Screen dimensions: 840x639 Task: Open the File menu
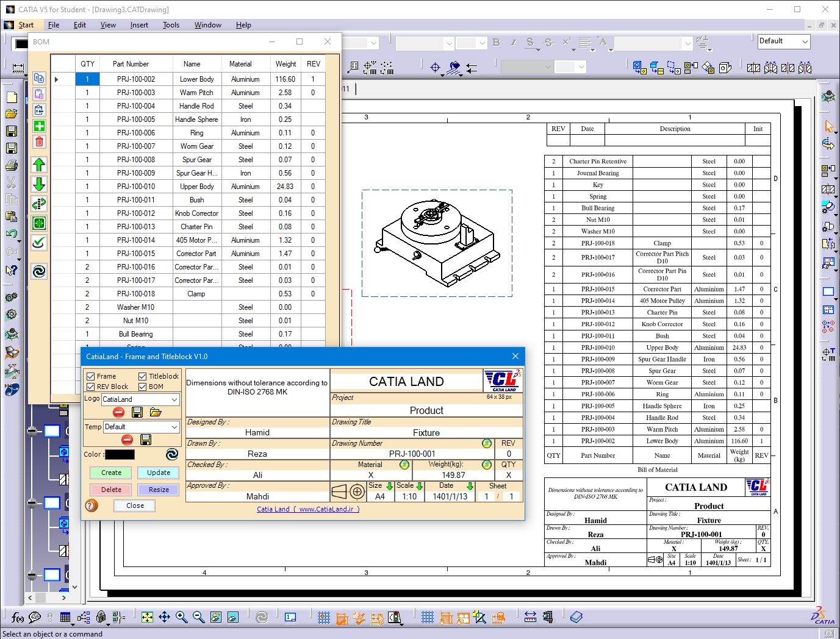54,25
